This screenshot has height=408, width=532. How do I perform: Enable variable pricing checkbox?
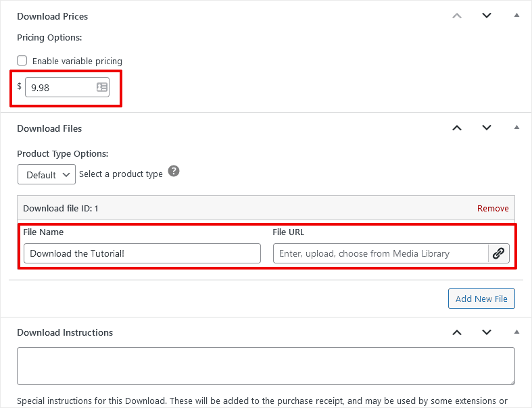coord(22,61)
